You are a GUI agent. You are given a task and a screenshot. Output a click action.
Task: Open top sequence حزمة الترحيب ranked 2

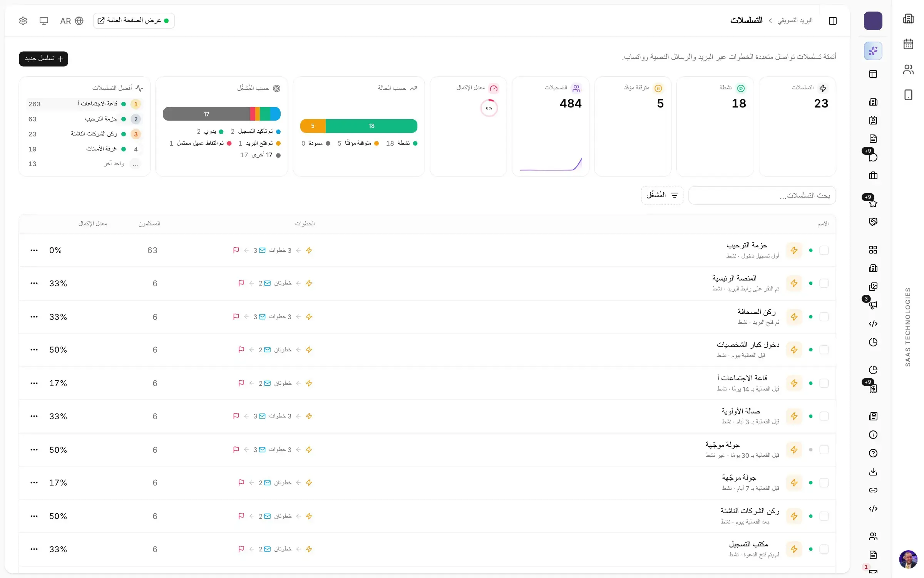click(x=84, y=119)
